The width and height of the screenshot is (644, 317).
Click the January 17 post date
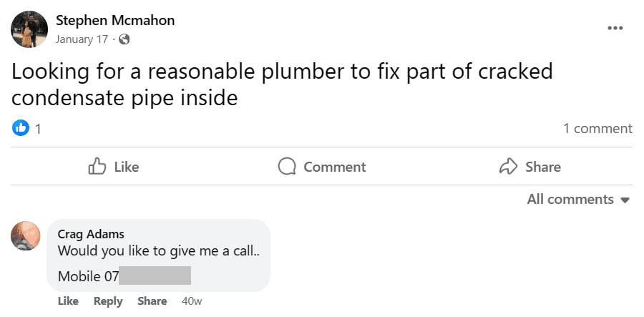click(x=82, y=39)
